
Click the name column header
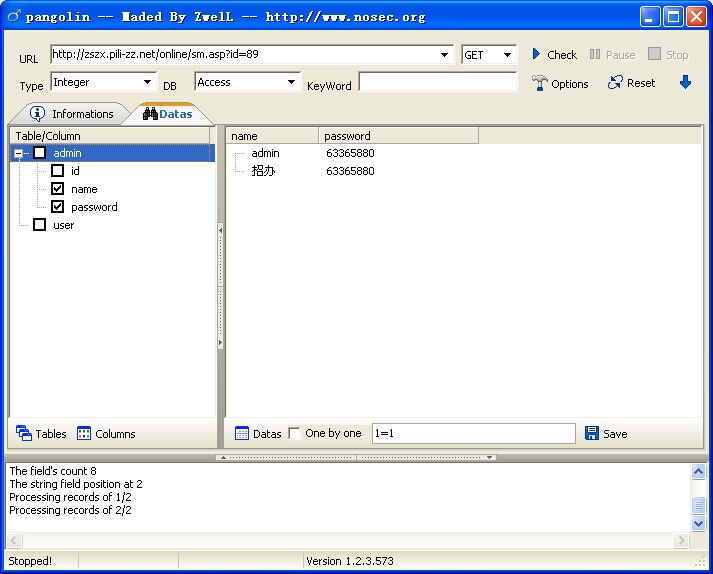(272, 136)
